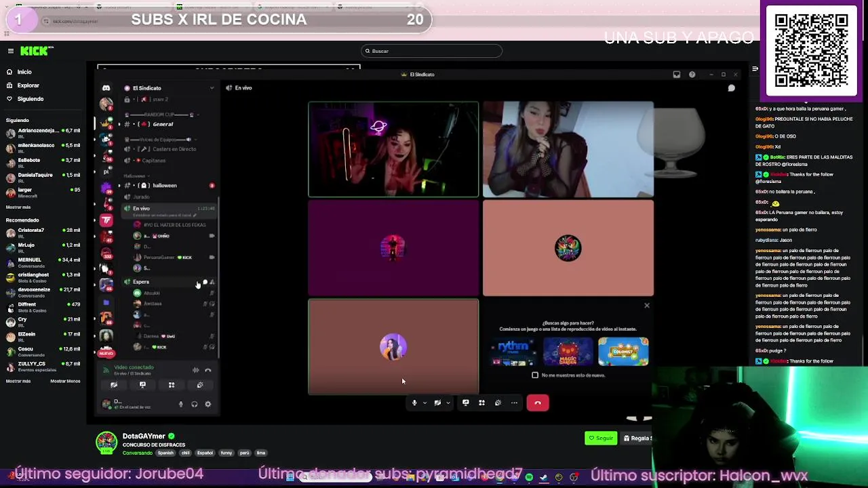Open Inicio in Kick sidebar
The height and width of the screenshot is (488, 868).
[x=24, y=72]
